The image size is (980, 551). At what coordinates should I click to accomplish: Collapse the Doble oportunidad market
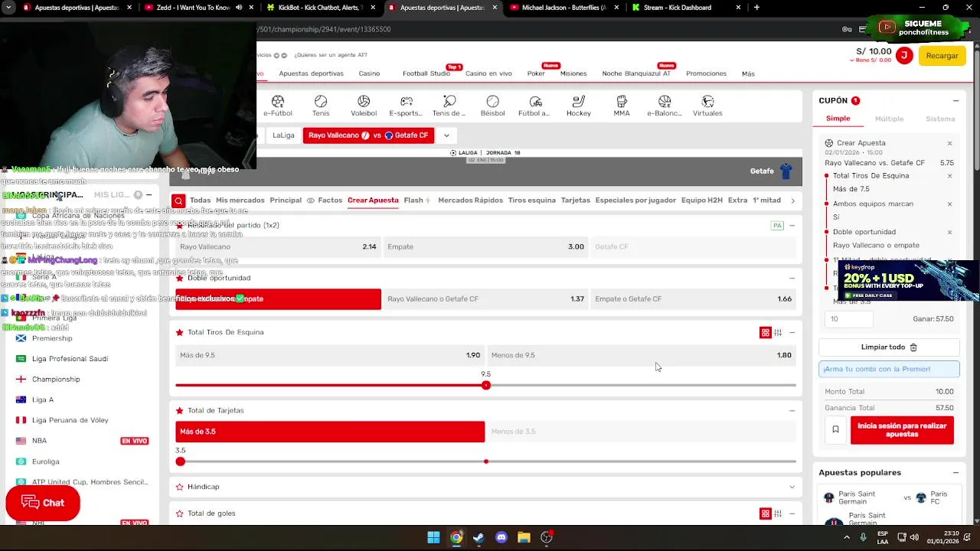pos(792,278)
